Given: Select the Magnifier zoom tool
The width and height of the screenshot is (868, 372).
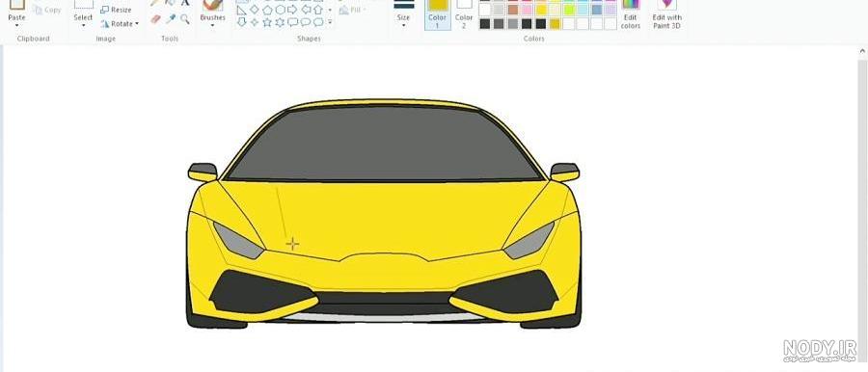Looking at the screenshot, I should 185,19.
